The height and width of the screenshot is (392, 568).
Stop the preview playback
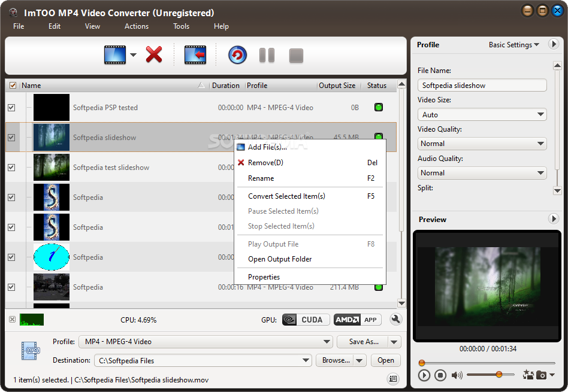440,375
